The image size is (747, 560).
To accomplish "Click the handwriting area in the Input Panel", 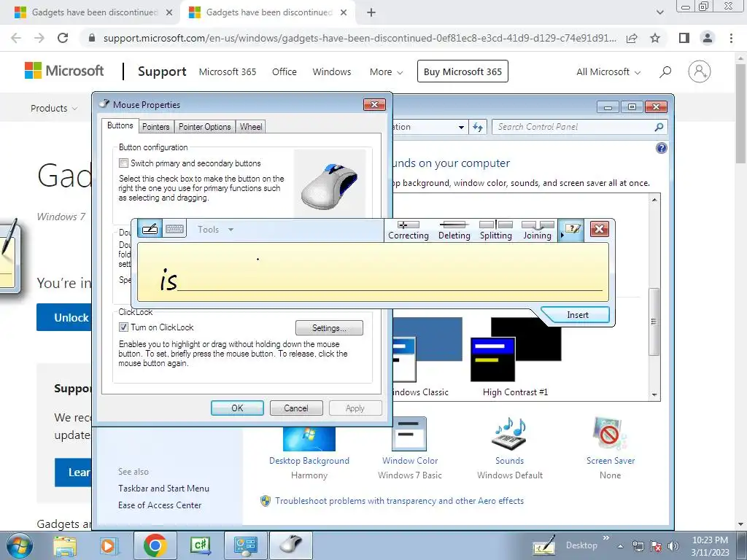I will 373,272.
